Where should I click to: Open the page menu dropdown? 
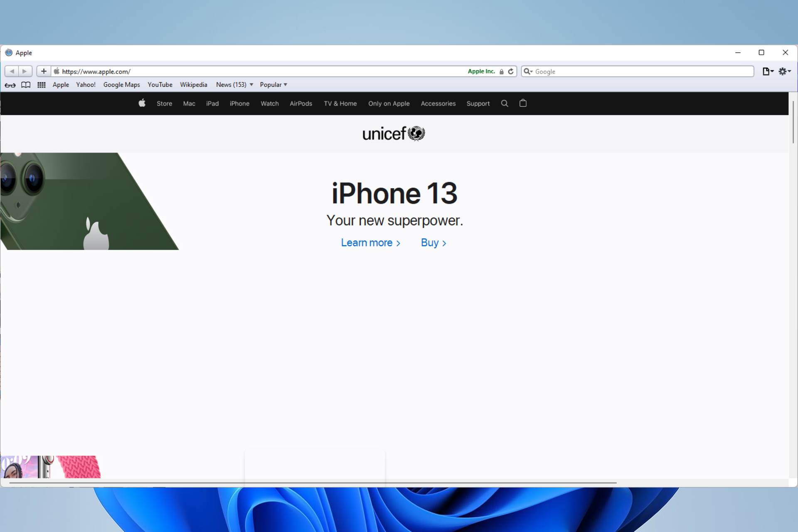[x=767, y=71]
